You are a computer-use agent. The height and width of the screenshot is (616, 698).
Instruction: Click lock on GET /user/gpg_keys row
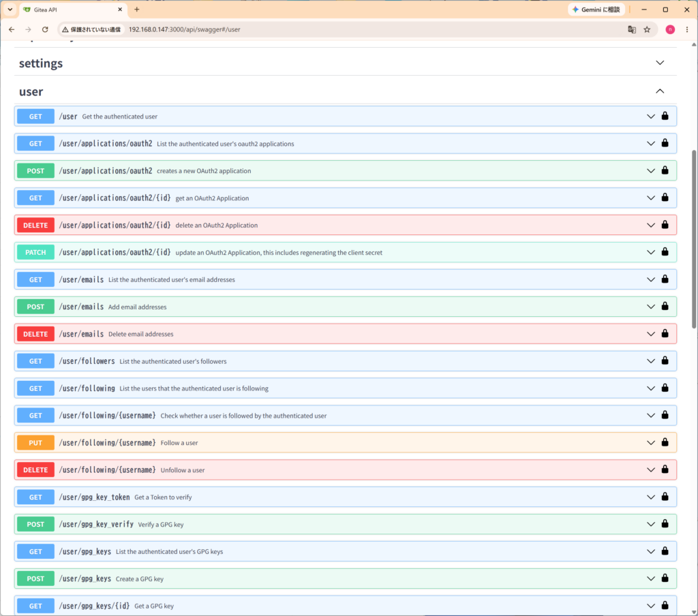665,551
